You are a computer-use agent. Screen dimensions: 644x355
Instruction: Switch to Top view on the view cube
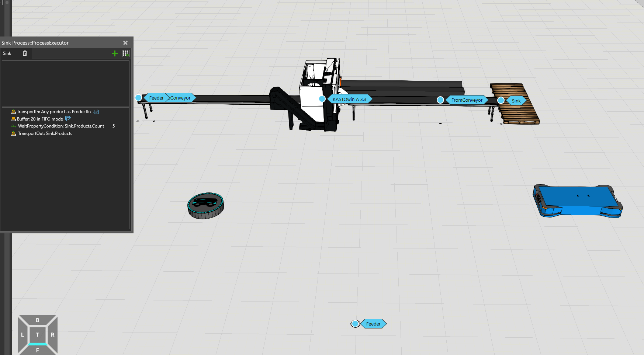point(38,335)
